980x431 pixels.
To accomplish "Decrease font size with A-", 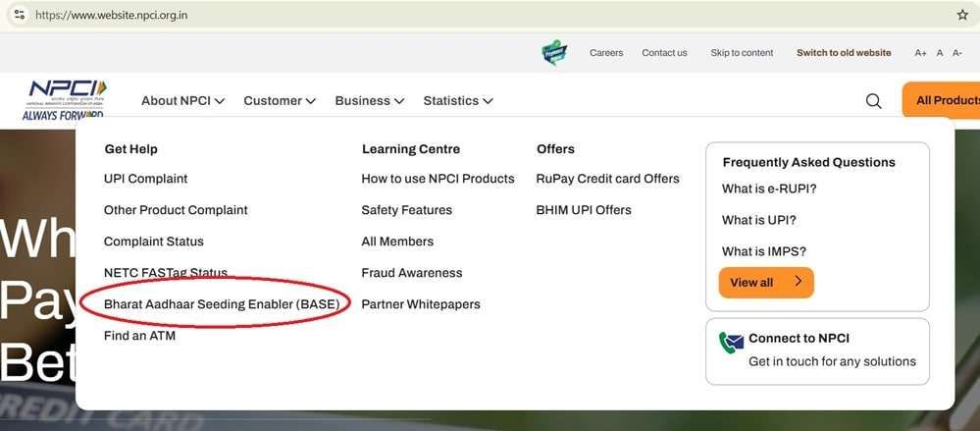I will pyautogui.click(x=957, y=53).
